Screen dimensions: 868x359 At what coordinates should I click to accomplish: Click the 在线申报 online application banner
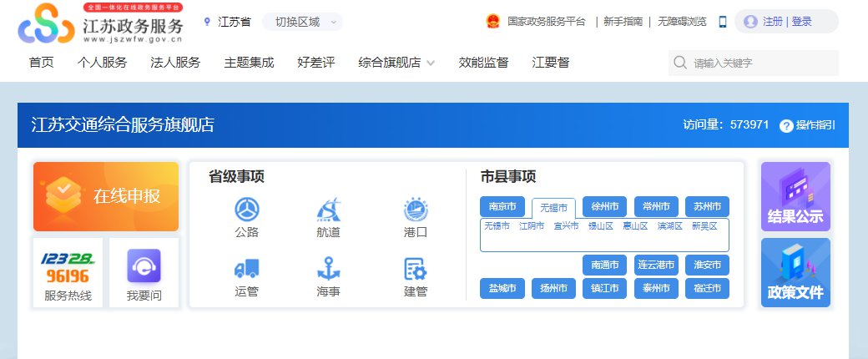(x=106, y=196)
